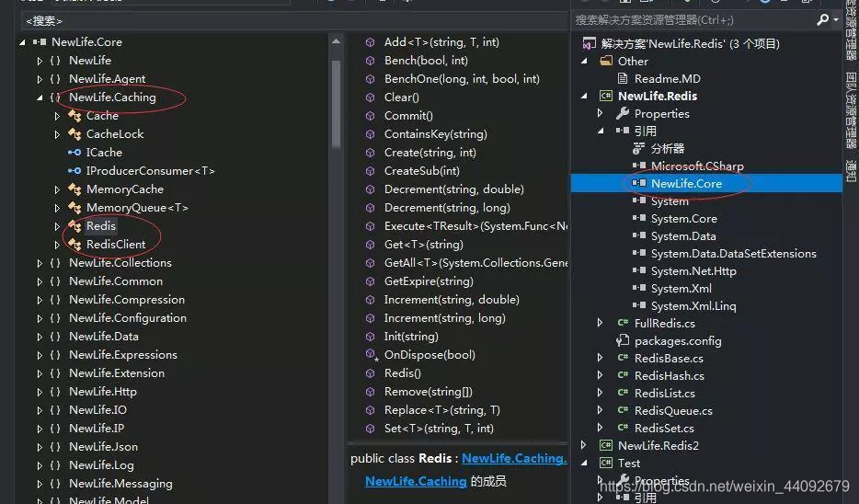Click the protected method icon beside OnDispose(bool)
Screen dimensions: 859x504
click(x=372, y=355)
